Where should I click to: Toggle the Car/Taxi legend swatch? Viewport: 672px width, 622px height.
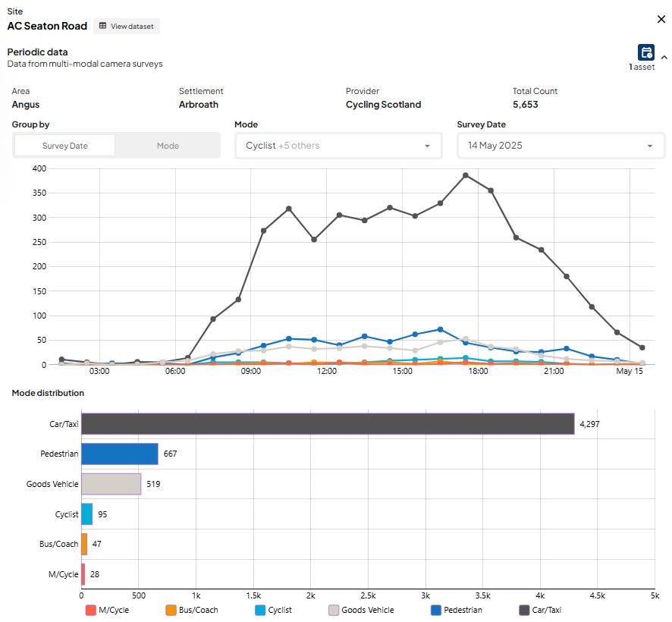[x=524, y=610]
